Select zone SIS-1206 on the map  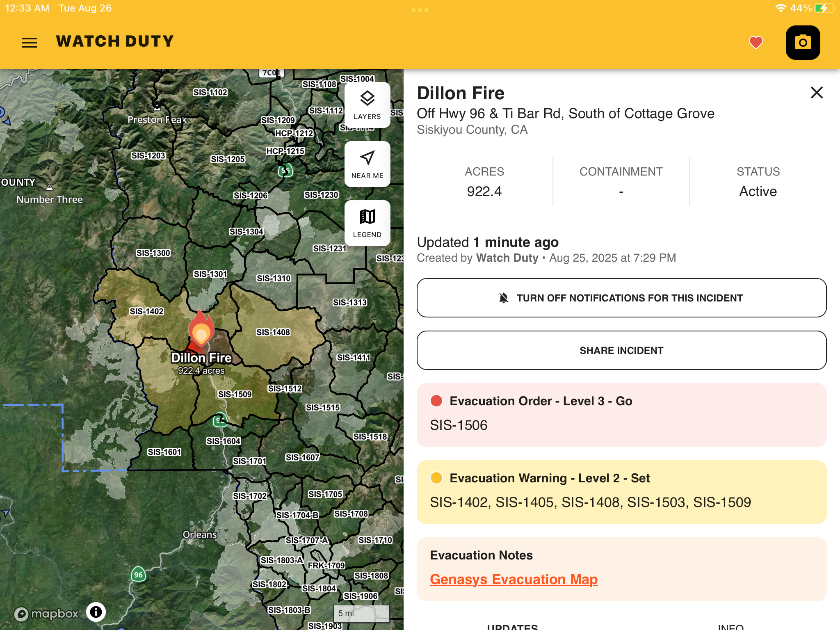(x=251, y=195)
